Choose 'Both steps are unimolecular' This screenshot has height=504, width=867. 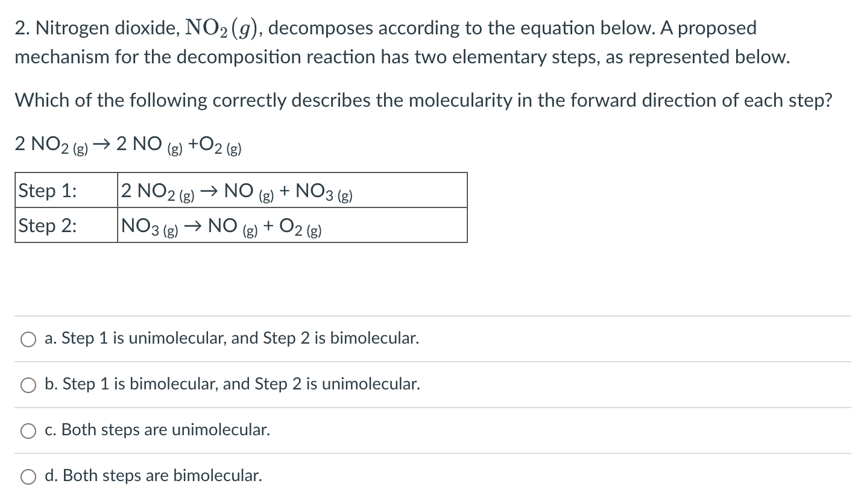click(x=157, y=430)
